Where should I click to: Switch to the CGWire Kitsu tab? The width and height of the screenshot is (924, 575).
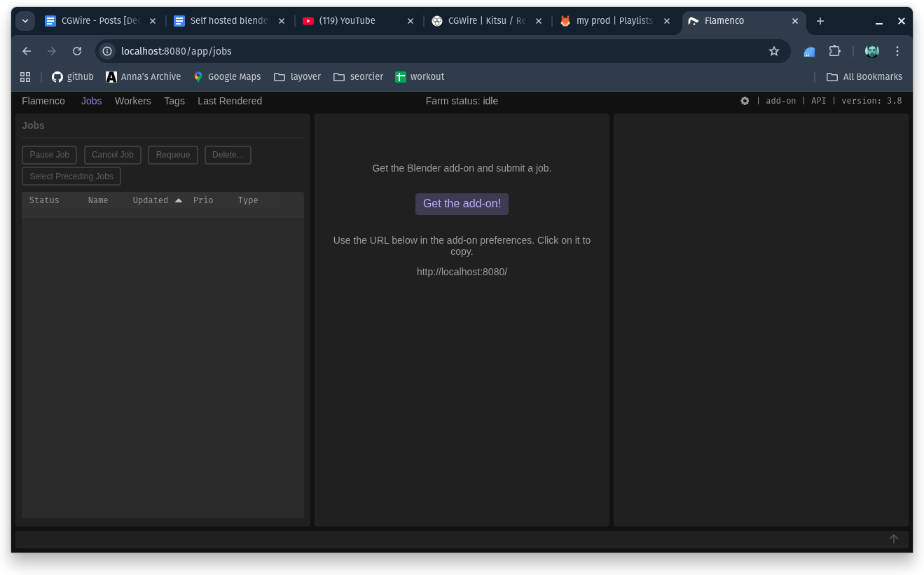click(487, 21)
